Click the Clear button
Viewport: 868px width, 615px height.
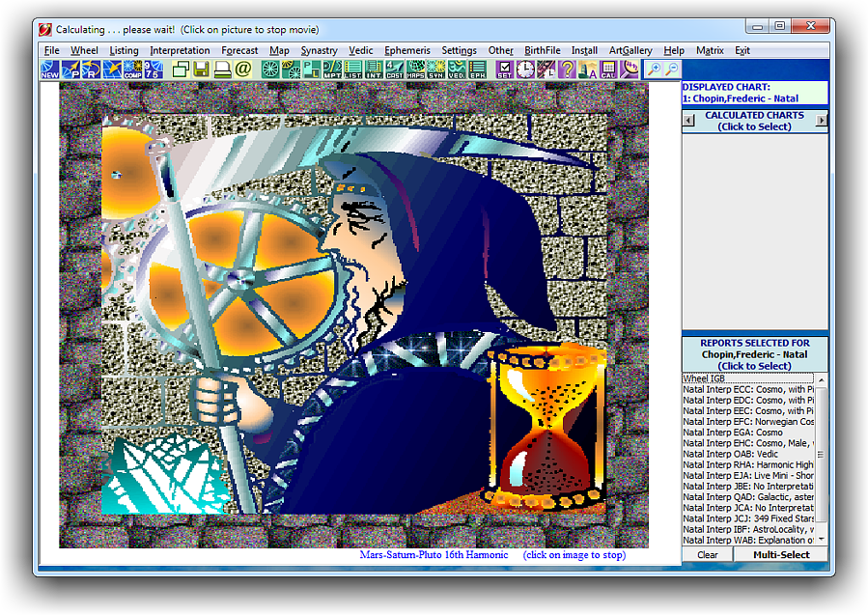coord(708,555)
